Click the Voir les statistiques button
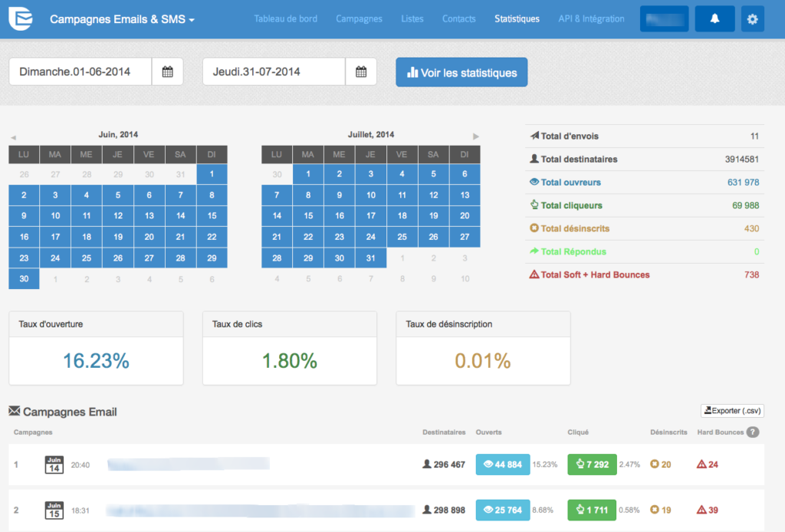The width and height of the screenshot is (785, 532). [461, 71]
